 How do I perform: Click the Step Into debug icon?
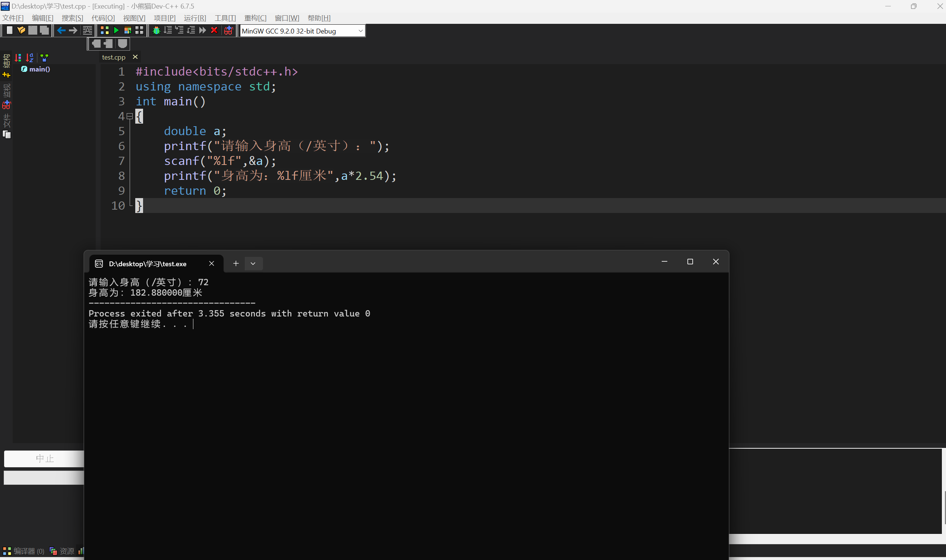(x=179, y=31)
